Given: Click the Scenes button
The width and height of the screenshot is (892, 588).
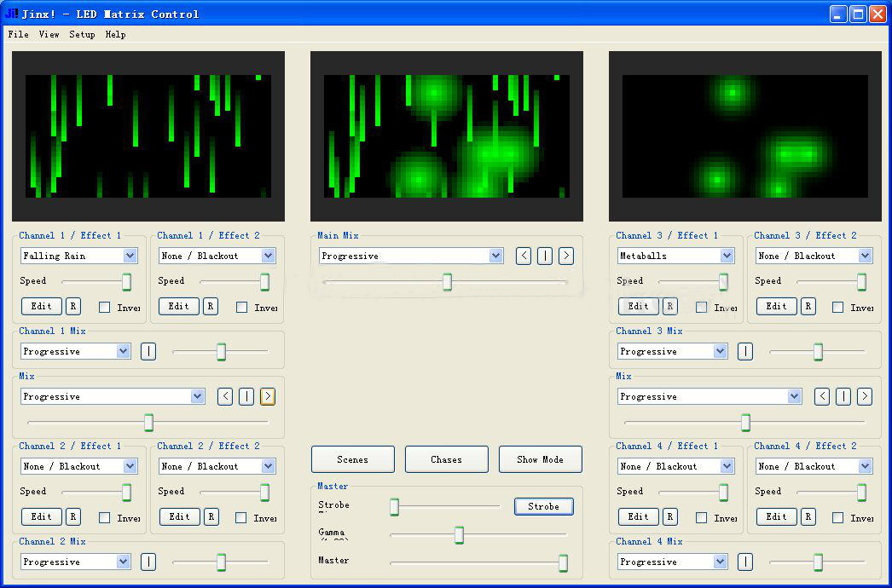Looking at the screenshot, I should pyautogui.click(x=352, y=459).
